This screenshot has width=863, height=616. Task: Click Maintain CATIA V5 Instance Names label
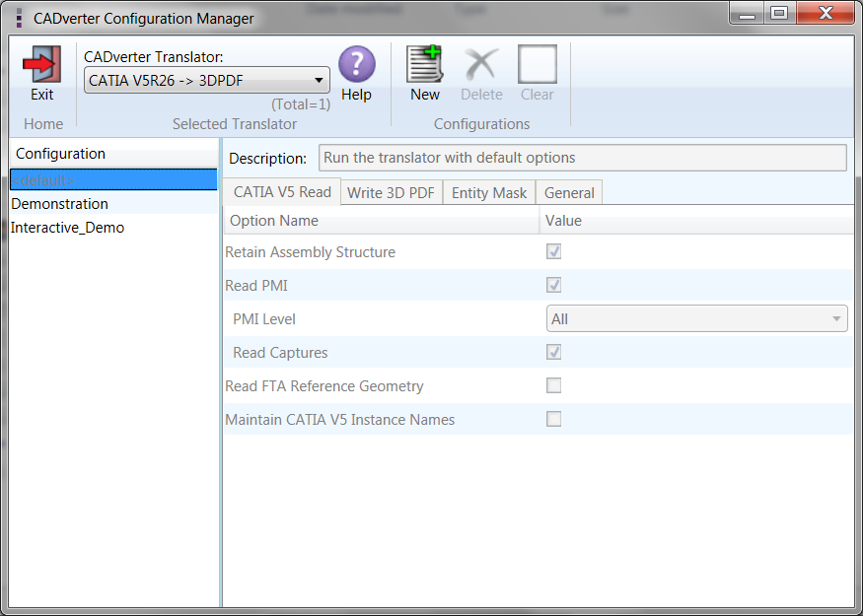pyautogui.click(x=339, y=420)
